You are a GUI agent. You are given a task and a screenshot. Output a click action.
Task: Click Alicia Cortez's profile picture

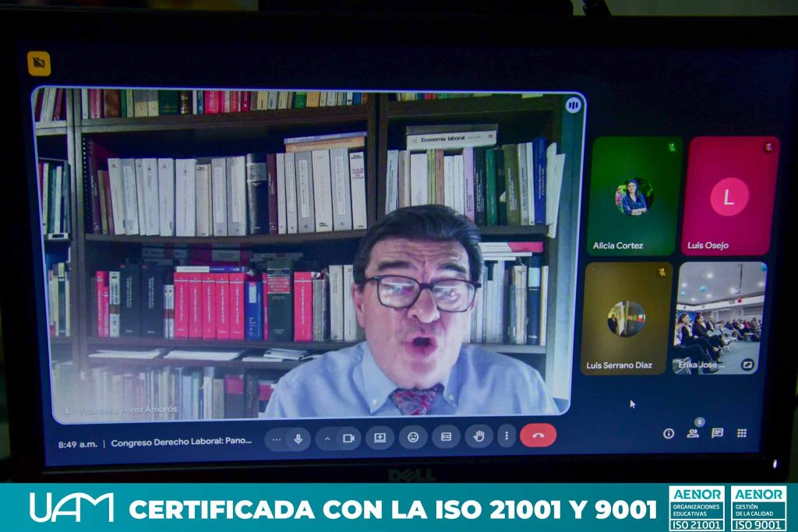634,197
